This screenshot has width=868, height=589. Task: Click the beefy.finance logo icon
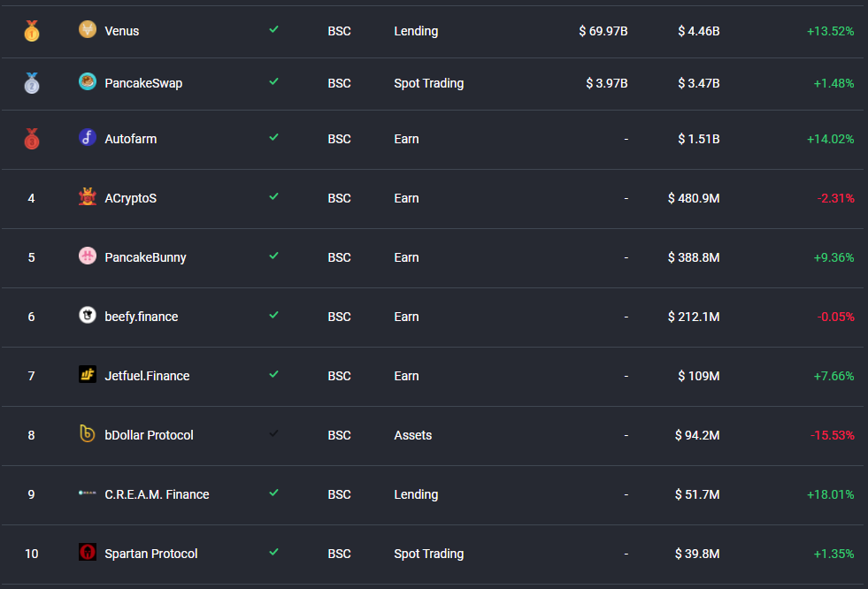pyautogui.click(x=87, y=316)
